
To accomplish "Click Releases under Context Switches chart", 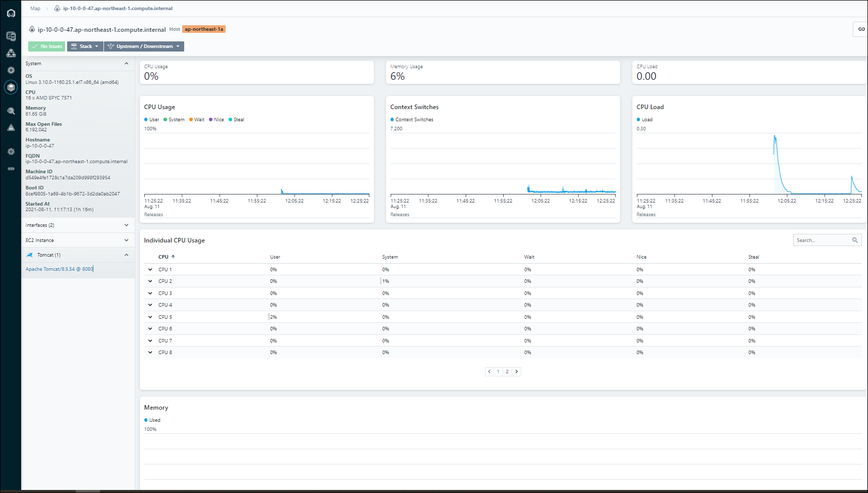I will (x=400, y=215).
